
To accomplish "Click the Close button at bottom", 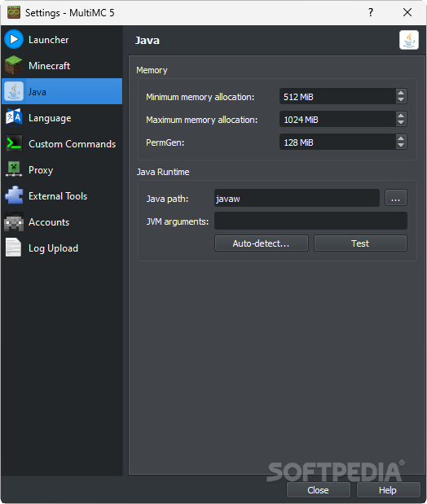I will pos(319,490).
